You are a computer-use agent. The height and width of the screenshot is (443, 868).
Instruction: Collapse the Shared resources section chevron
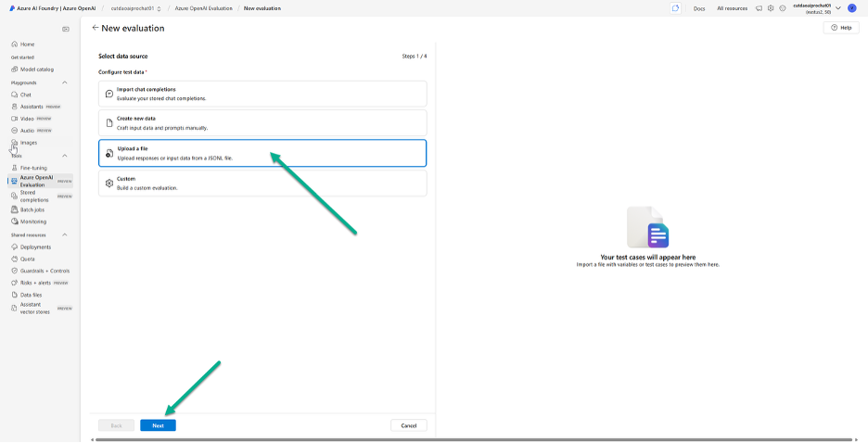[x=64, y=235]
